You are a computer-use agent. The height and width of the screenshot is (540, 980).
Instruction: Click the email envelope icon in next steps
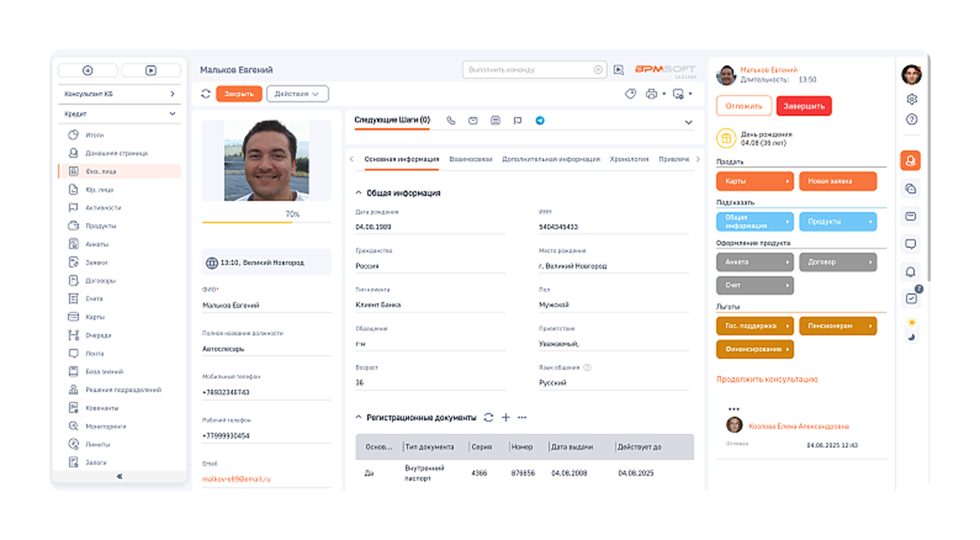coord(473,121)
